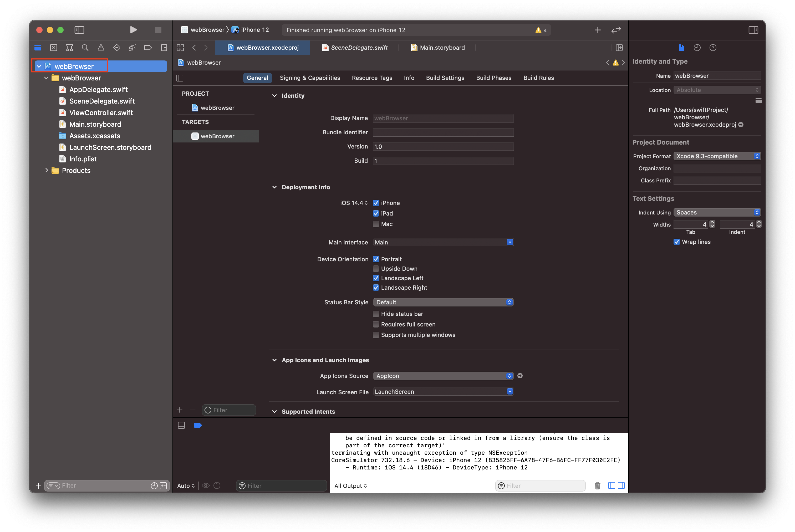This screenshot has height=532, width=795.
Task: Go forward in editor history
Action: coord(206,48)
